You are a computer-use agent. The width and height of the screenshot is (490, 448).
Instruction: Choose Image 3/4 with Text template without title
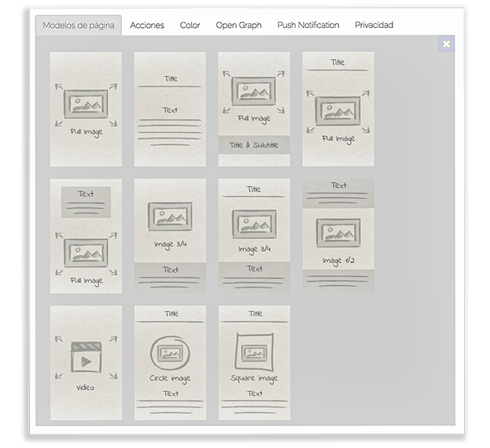point(170,236)
